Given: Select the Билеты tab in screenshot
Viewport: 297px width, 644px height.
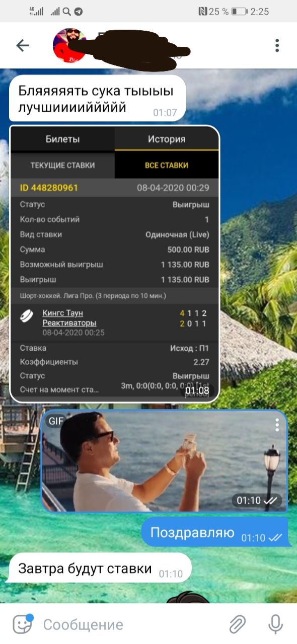Looking at the screenshot, I should tap(62, 139).
